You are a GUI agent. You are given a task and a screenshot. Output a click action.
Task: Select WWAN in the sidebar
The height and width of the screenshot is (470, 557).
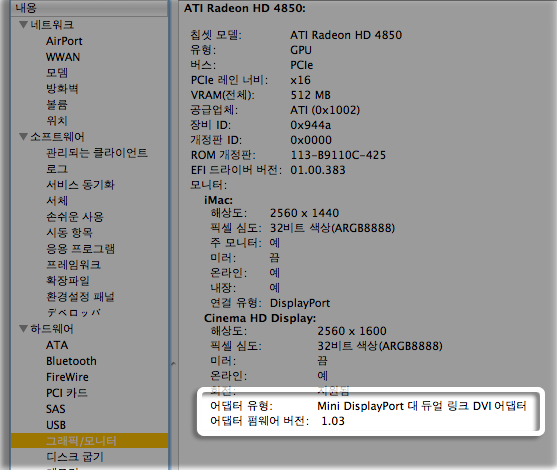click(63, 57)
